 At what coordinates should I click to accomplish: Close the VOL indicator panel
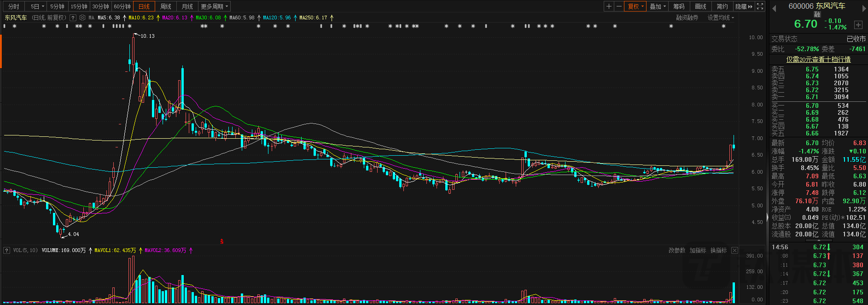coord(734,250)
